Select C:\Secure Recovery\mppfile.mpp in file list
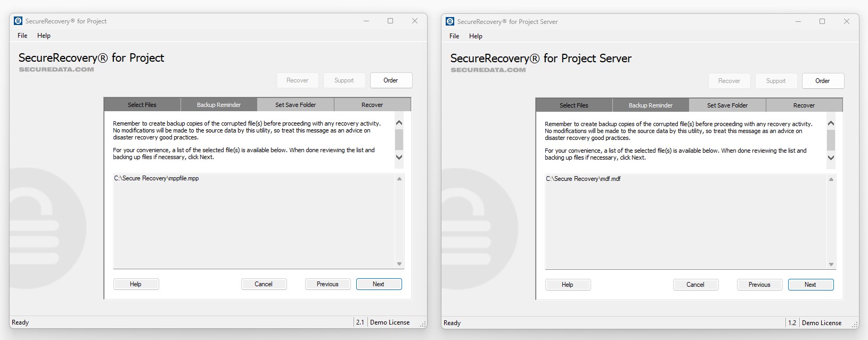The width and height of the screenshot is (868, 340). pyautogui.click(x=157, y=179)
